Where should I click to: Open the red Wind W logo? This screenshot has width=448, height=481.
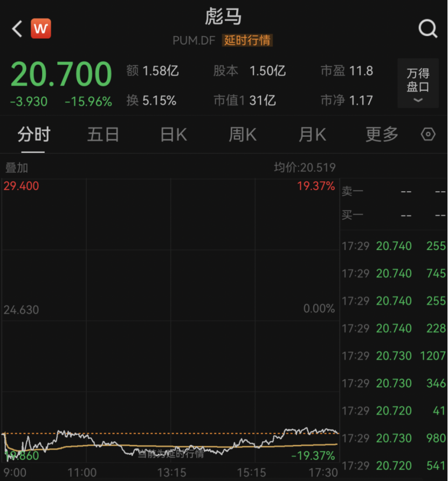click(41, 29)
